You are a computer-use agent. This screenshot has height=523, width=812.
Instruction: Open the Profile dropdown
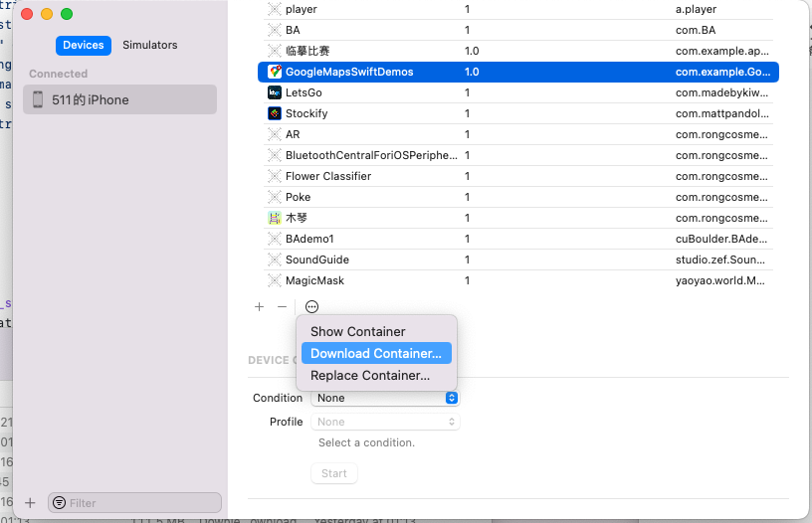click(x=385, y=422)
